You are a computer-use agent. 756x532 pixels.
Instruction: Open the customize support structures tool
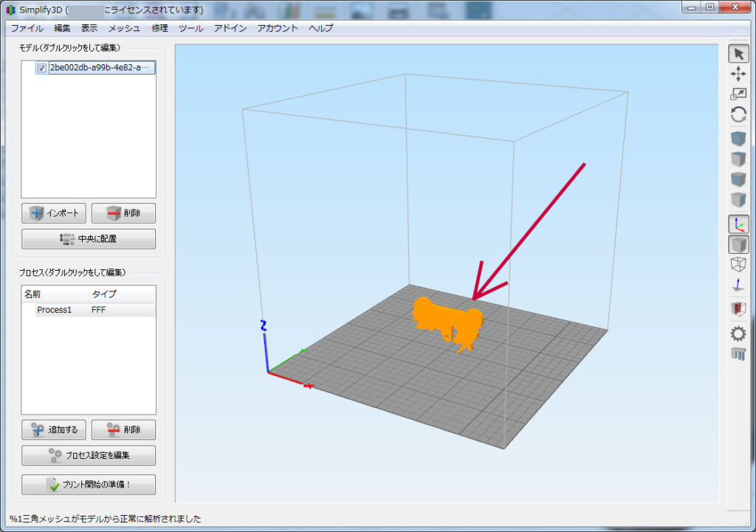[x=738, y=354]
